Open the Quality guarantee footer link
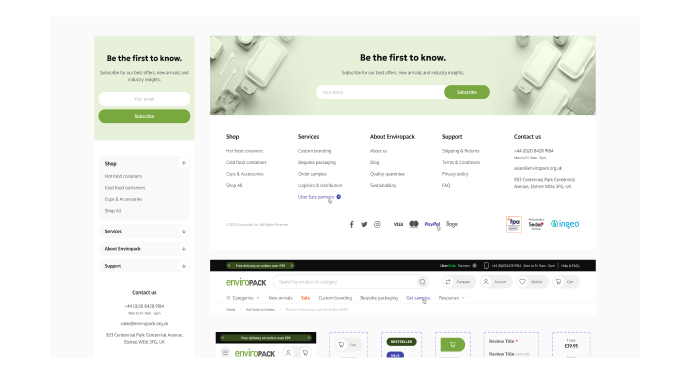690x373 pixels. coord(387,174)
